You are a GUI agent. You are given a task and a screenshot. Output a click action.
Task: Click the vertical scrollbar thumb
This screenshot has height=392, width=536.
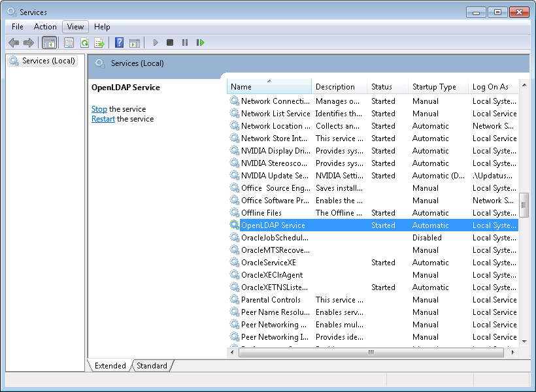(x=524, y=205)
